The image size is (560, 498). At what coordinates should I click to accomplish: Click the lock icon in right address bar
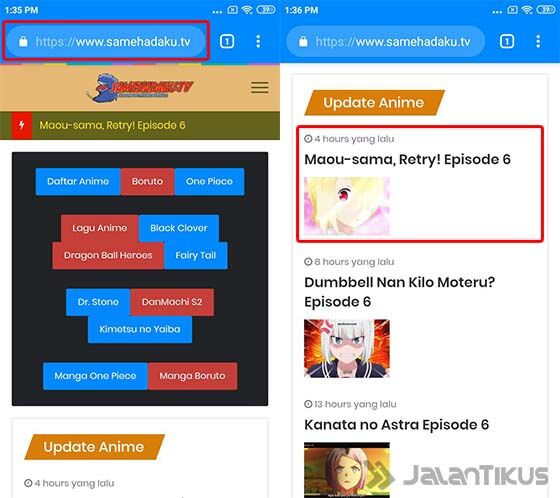[x=303, y=41]
